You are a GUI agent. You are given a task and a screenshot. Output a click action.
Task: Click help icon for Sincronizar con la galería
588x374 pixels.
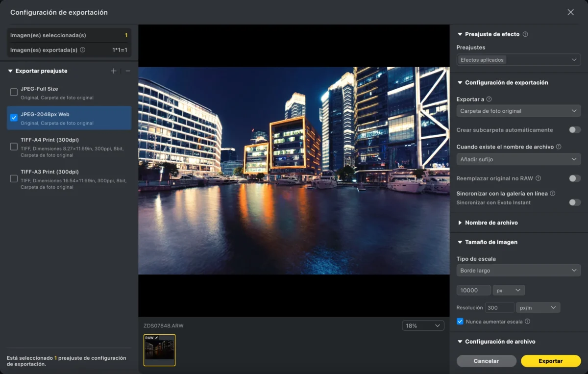pos(552,194)
